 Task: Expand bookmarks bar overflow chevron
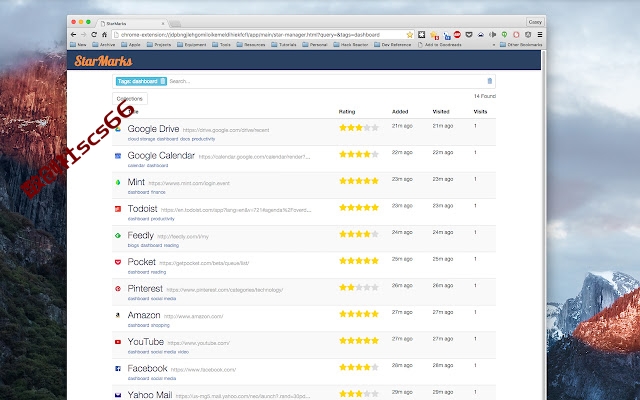[x=494, y=45]
